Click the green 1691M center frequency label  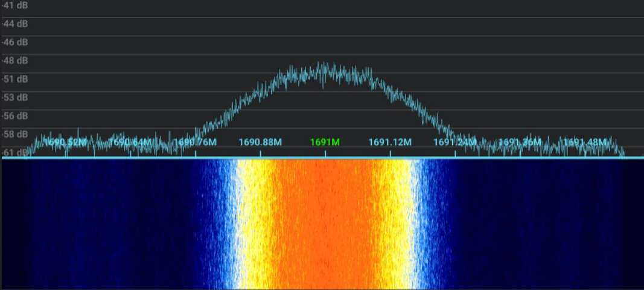coord(325,143)
